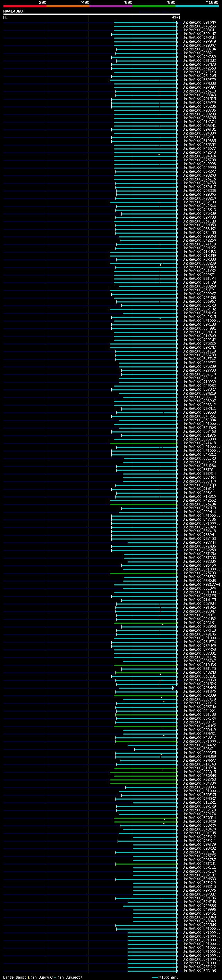
Task: Click the UniRef100_C6TGW2 entry
Action: pyautogui.click(x=199, y=61)
